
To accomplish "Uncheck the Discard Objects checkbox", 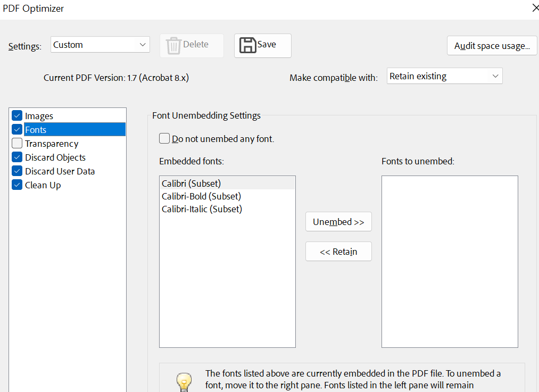I will click(x=17, y=157).
